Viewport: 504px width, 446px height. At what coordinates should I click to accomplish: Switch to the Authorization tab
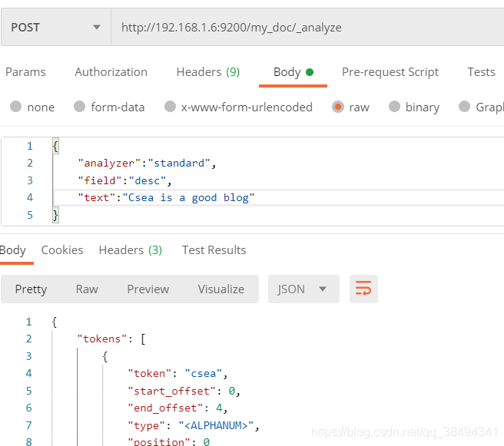(x=111, y=72)
